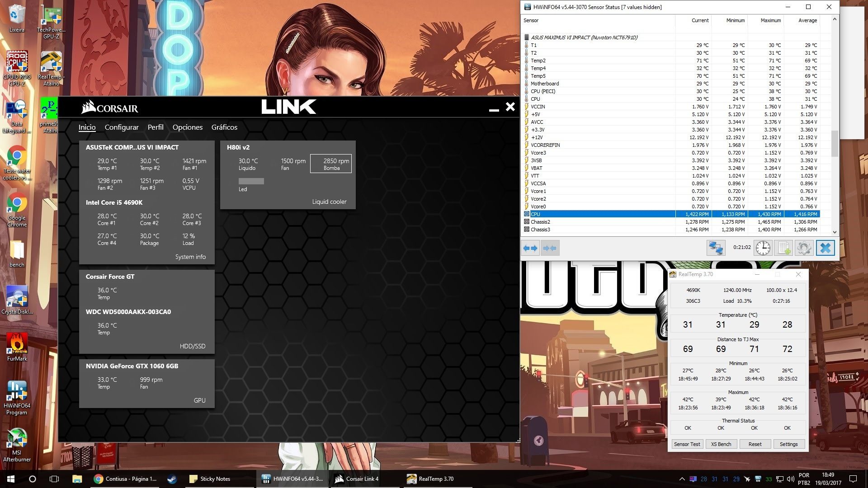Reset HWiNFO timer with clock icon
Image resolution: width=868 pixels, height=488 pixels.
[x=763, y=248]
